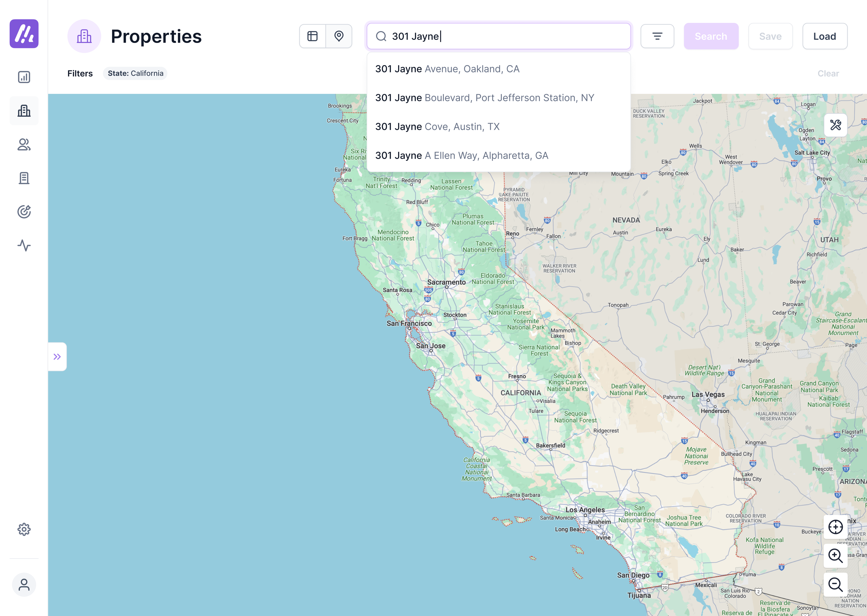Switch to map pin view
The image size is (867, 616).
[338, 36]
